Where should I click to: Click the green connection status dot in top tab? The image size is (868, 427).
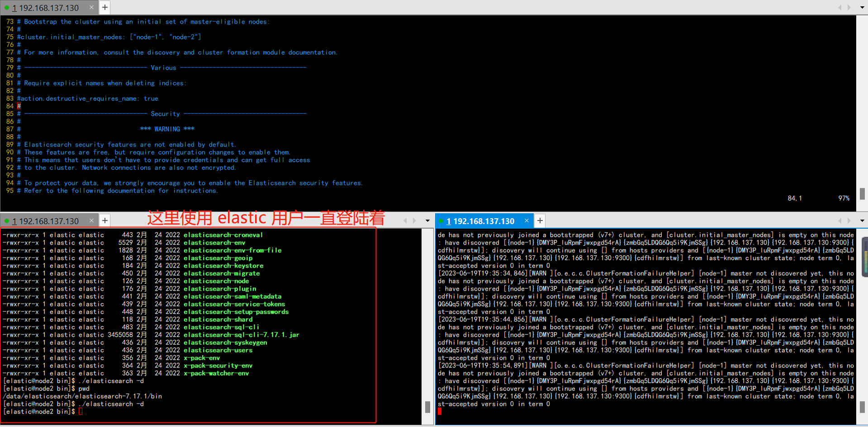coord(6,8)
